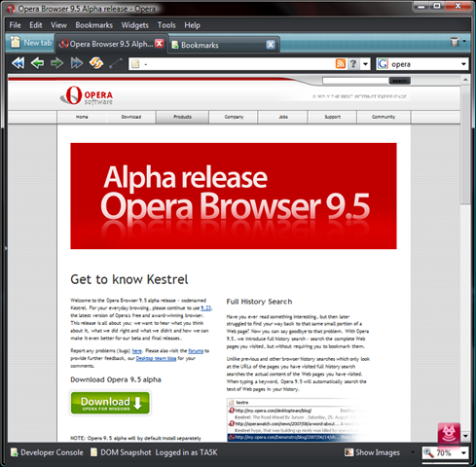Click the page scrollbar up arrow
This screenshot has width=476, height=467.
click(465, 80)
